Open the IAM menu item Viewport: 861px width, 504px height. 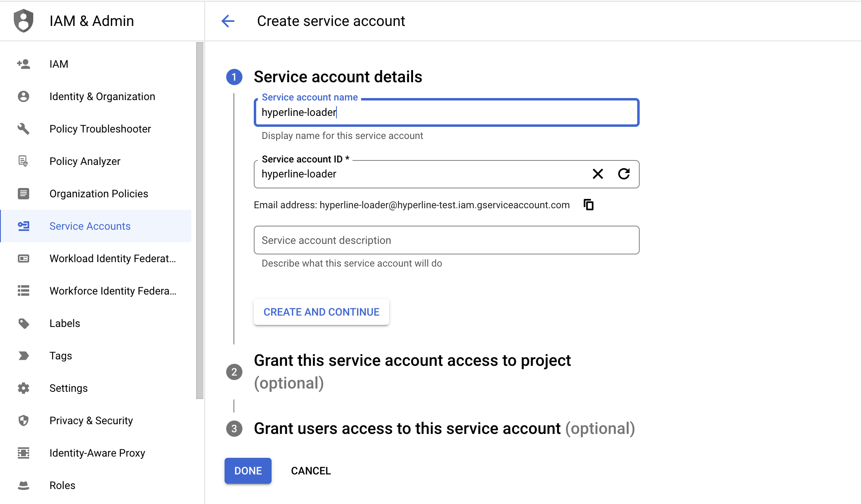click(59, 64)
